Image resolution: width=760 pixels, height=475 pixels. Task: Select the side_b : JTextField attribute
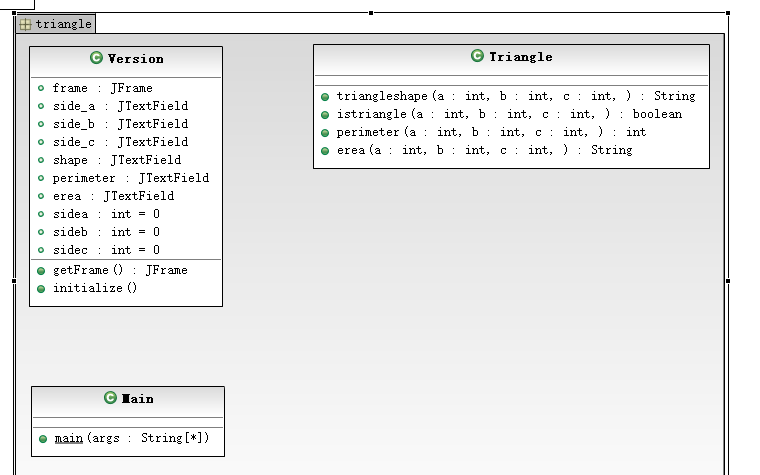(120, 124)
